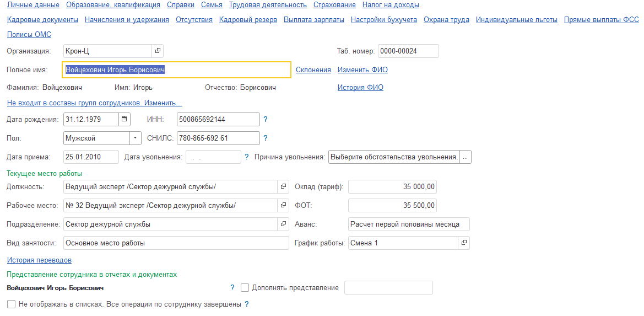
Task: Open calendar picker for Дата рождения
Action: click(x=125, y=119)
